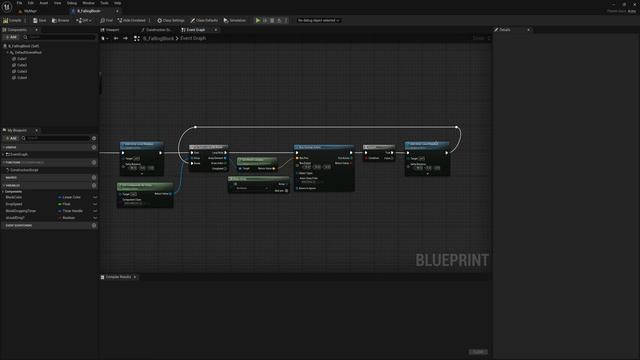Image resolution: width=640 pixels, height=360 pixels.
Task: Collapse the DefaultSceneRoot tree node
Action: click(7, 53)
